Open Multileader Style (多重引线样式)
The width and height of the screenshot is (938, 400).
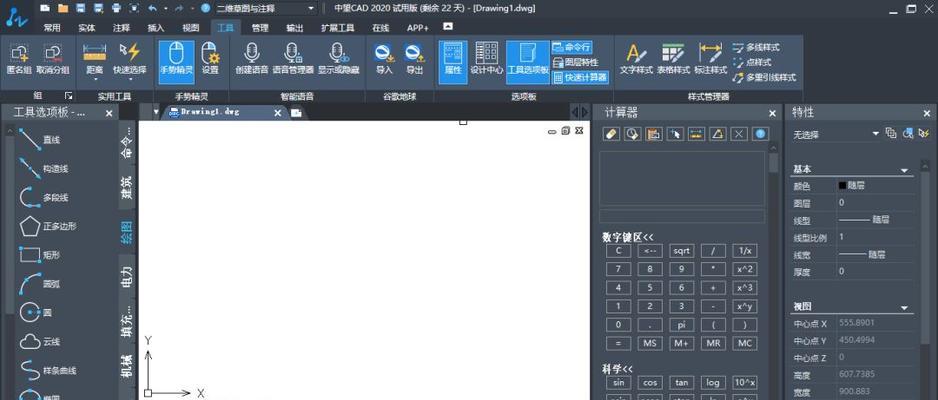tap(765, 78)
